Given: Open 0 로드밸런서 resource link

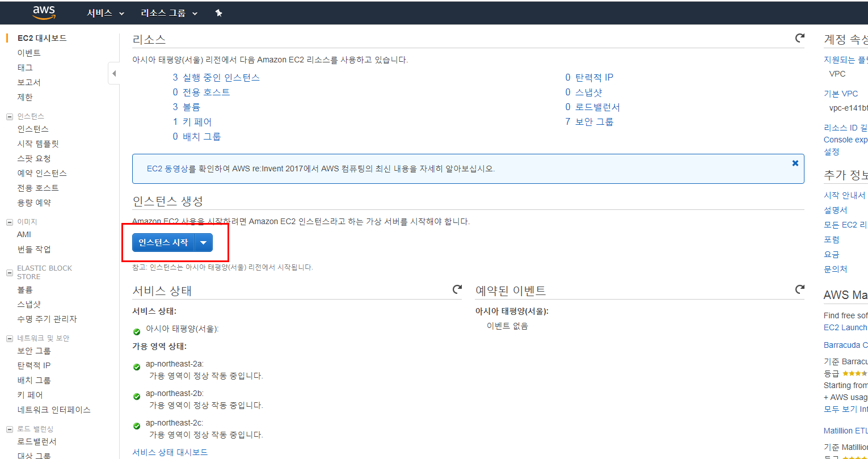Looking at the screenshot, I should [x=593, y=107].
